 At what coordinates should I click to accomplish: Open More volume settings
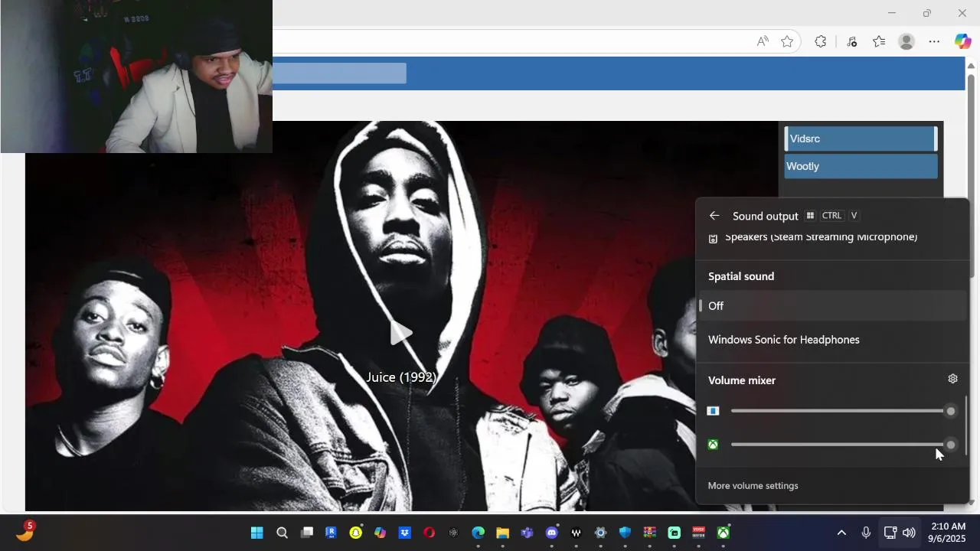(x=753, y=486)
